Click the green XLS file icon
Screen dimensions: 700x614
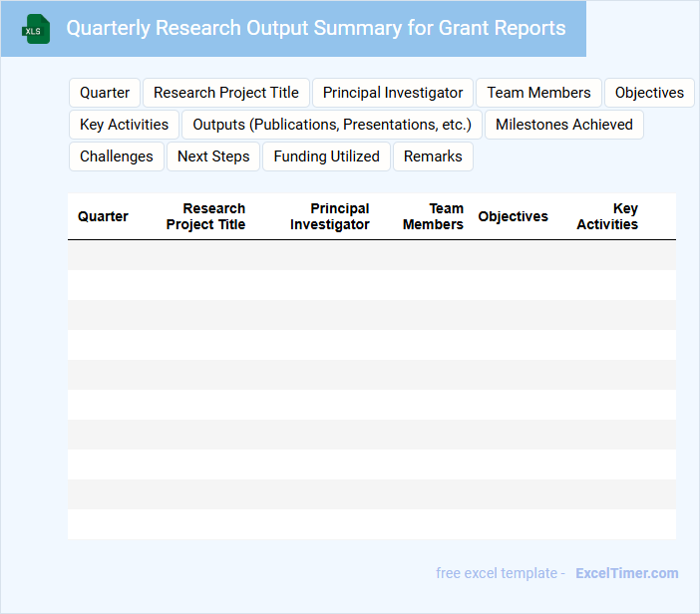point(36,29)
